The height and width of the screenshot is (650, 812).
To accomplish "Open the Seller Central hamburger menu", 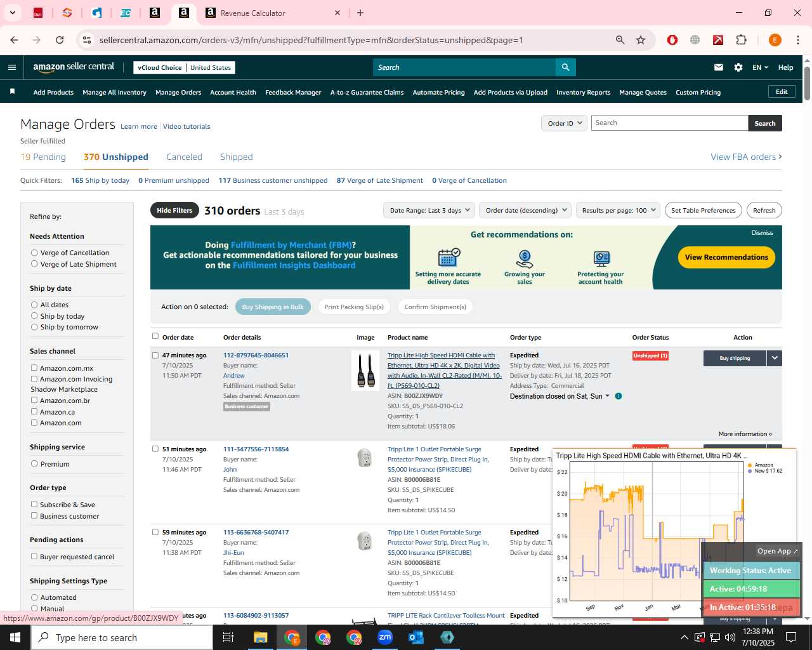I will [x=12, y=67].
